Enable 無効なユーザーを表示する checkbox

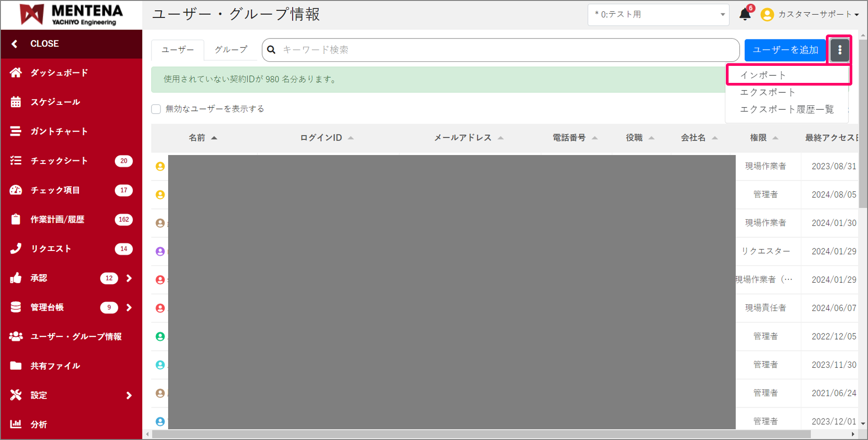tap(156, 109)
